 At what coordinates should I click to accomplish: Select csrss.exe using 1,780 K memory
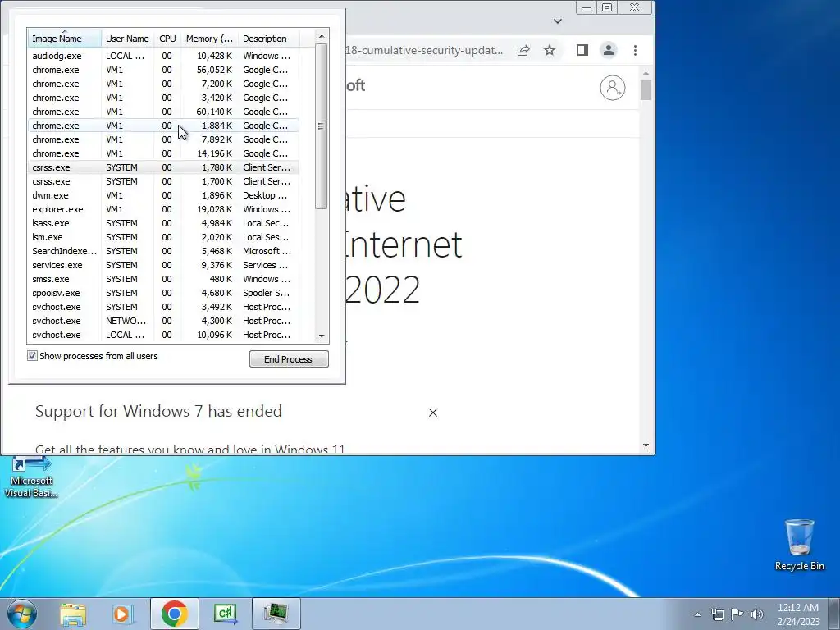tap(163, 167)
